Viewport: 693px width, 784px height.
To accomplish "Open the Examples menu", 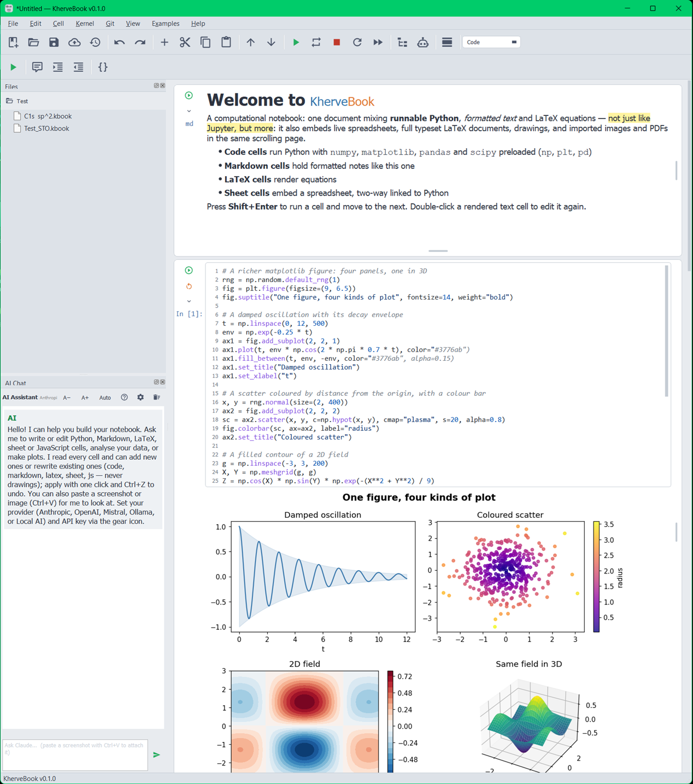I will [x=166, y=24].
